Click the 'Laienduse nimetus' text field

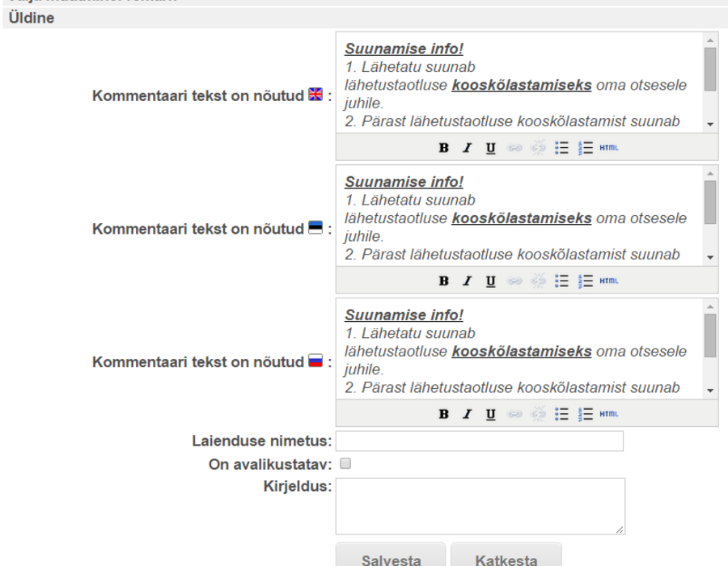pyautogui.click(x=480, y=441)
